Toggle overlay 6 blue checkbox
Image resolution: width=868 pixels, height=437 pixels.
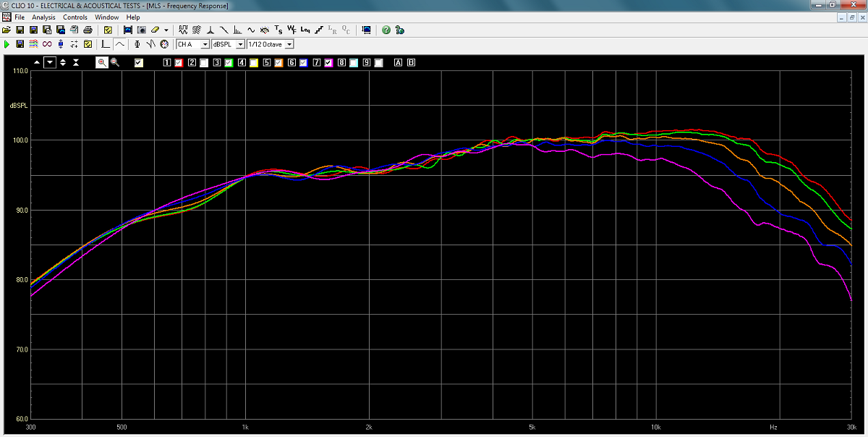(x=302, y=62)
